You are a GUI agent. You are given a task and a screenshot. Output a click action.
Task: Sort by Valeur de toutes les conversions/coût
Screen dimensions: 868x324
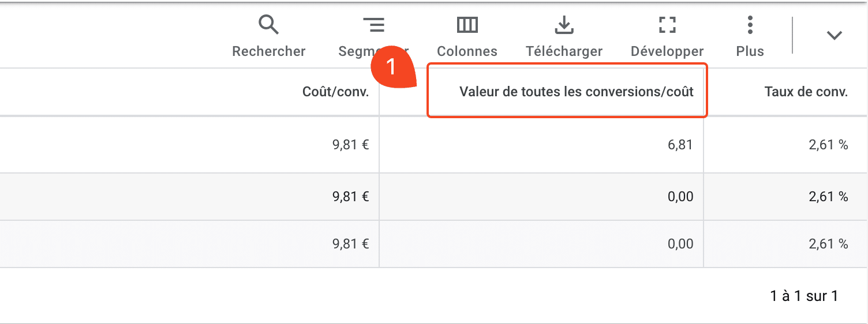576,92
